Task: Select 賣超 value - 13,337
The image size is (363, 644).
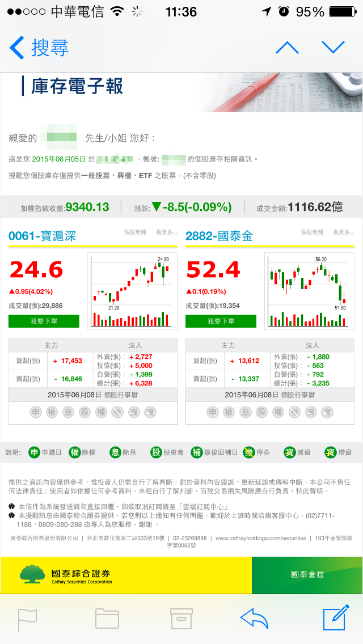Action: [x=244, y=379]
